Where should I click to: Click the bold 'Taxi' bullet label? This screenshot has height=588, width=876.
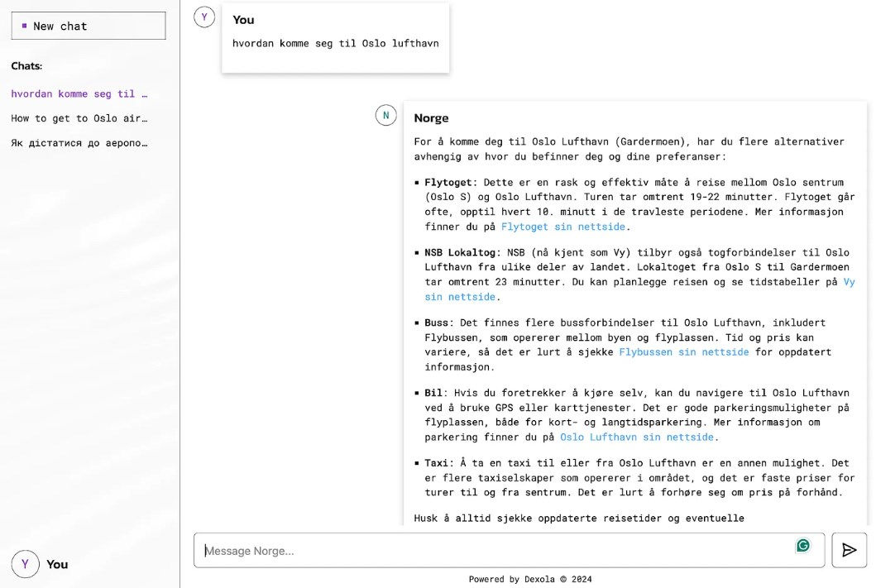coord(436,463)
